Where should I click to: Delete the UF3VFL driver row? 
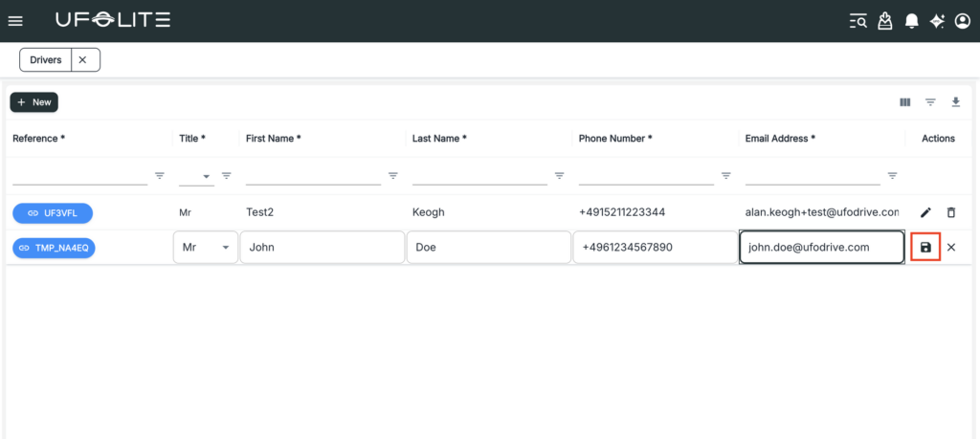(x=950, y=212)
